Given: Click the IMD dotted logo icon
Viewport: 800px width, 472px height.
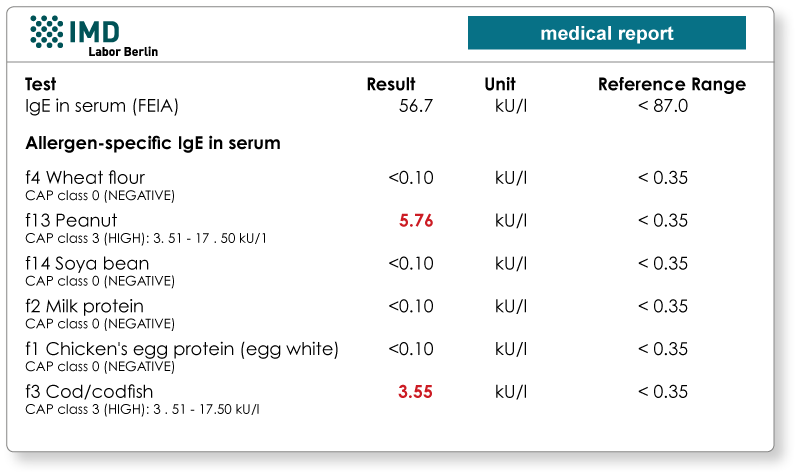Looking at the screenshot, I should tap(46, 32).
